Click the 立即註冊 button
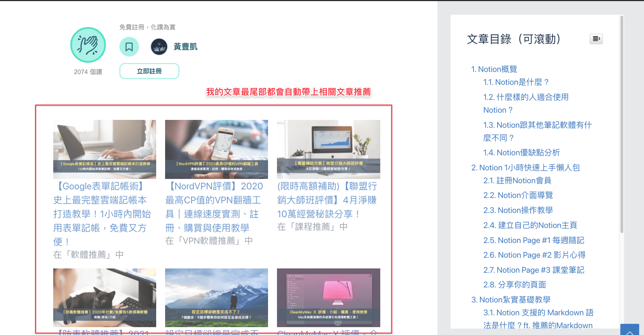 tap(149, 71)
